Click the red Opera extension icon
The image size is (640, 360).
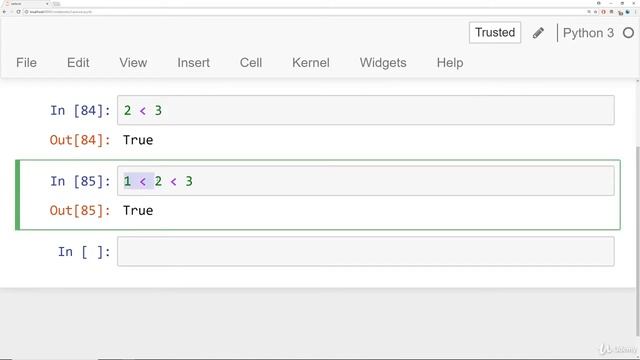tap(604, 12)
